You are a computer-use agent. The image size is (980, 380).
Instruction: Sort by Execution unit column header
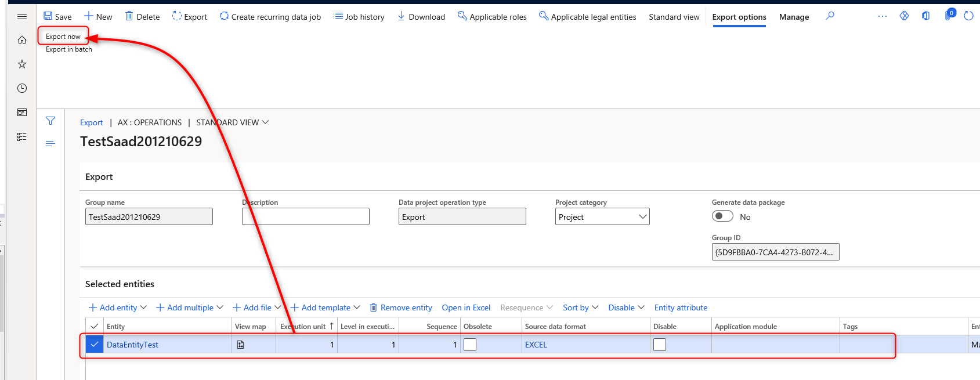click(306, 326)
